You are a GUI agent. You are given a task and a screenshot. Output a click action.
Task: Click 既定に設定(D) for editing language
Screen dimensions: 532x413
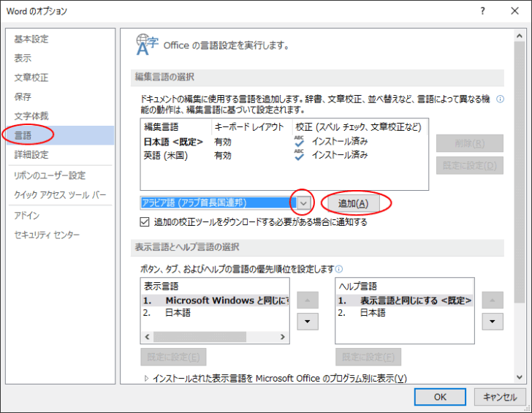pos(470,166)
